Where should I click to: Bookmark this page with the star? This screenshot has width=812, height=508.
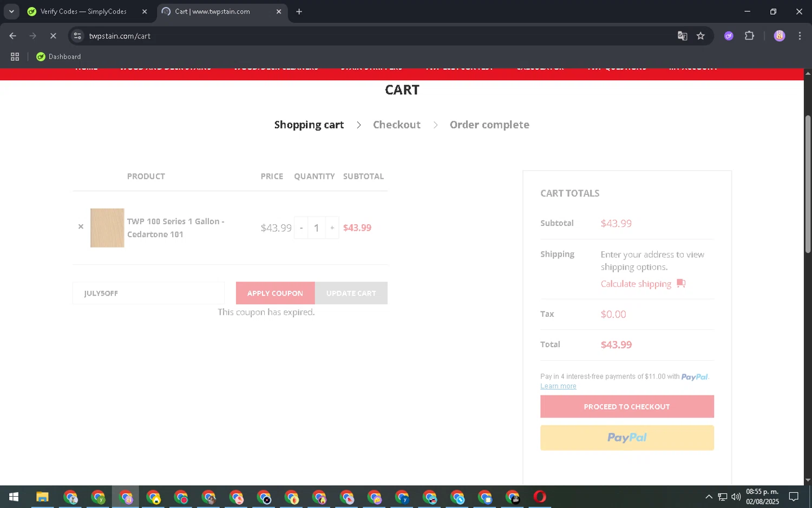(x=700, y=36)
